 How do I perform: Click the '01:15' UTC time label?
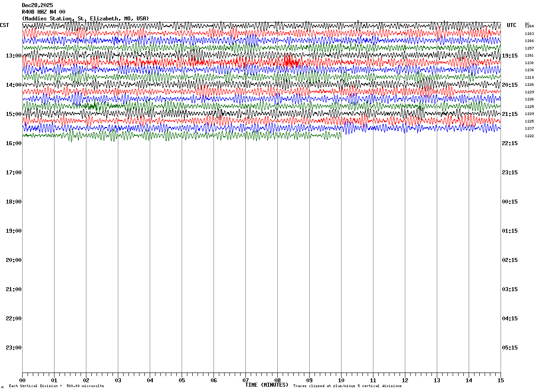coord(510,231)
